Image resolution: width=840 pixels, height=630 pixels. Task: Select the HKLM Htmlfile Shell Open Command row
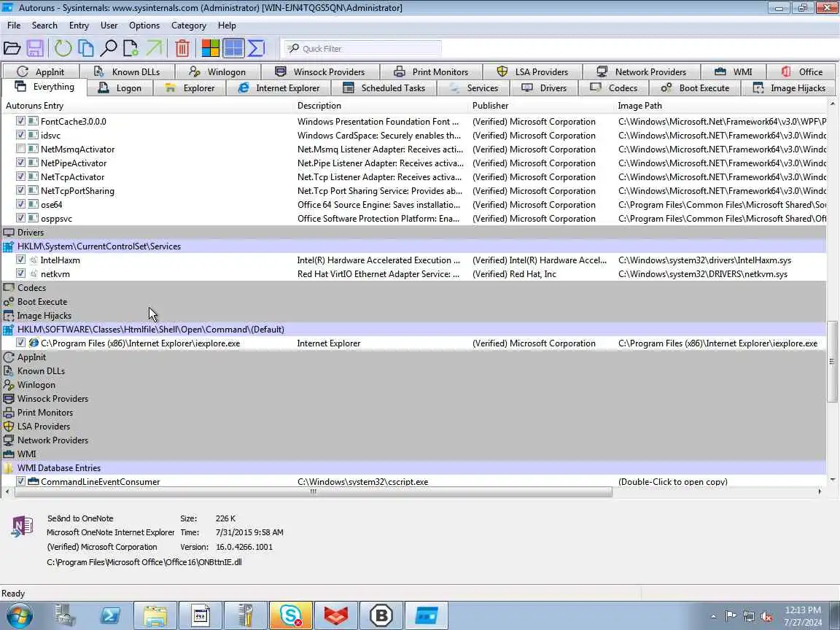[x=413, y=330]
